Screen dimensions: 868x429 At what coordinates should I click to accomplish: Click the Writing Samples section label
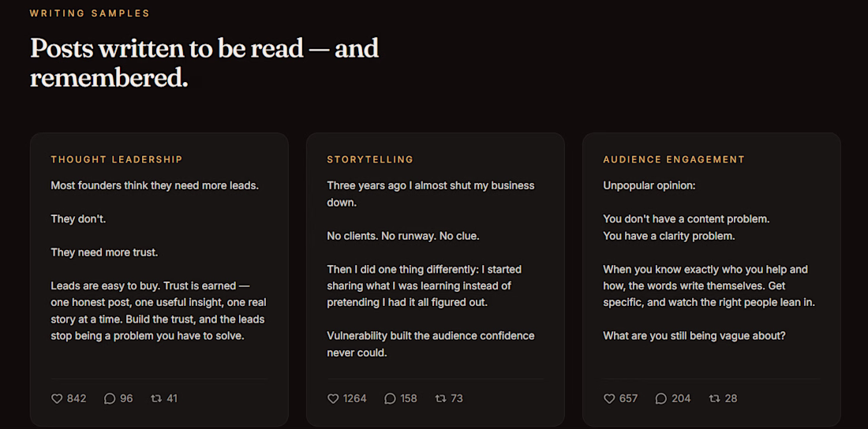(90, 13)
